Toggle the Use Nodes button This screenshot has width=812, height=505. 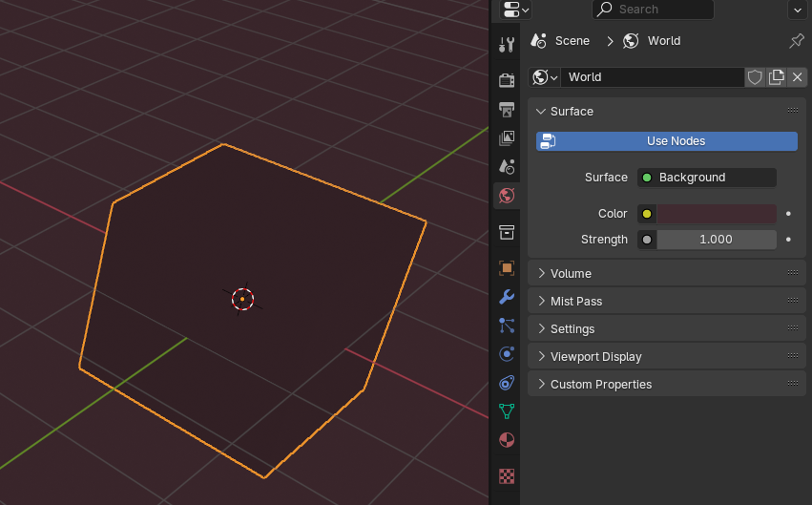point(667,141)
